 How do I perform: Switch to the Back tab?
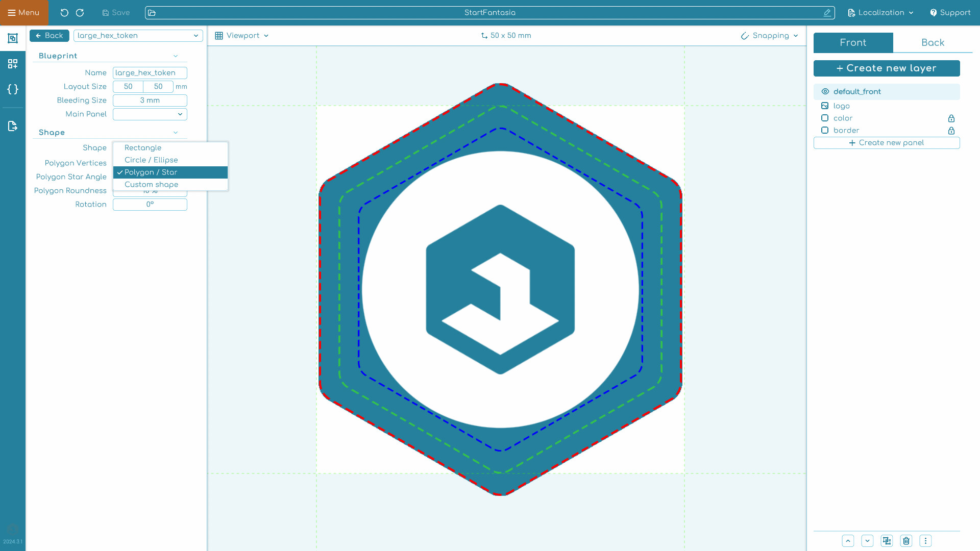pyautogui.click(x=932, y=43)
